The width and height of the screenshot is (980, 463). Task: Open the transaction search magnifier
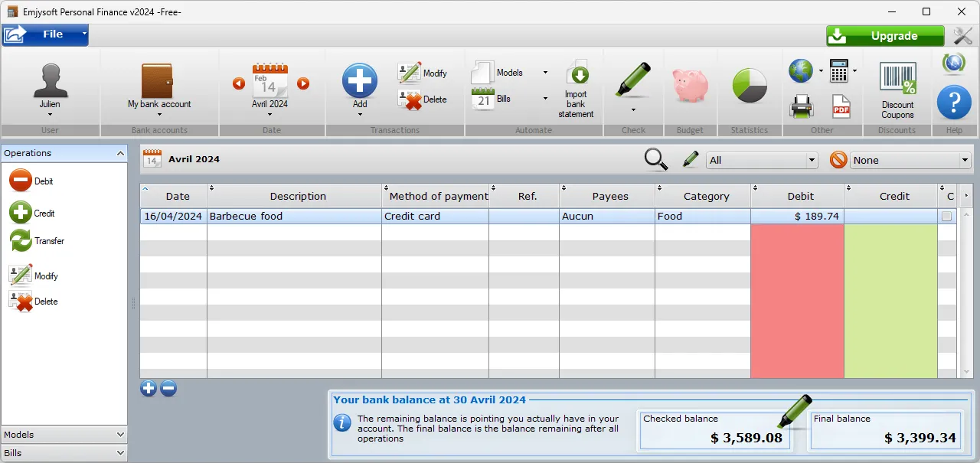click(655, 159)
